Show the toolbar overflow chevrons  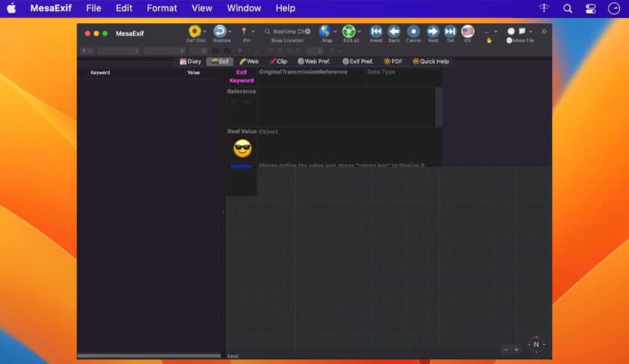544,32
